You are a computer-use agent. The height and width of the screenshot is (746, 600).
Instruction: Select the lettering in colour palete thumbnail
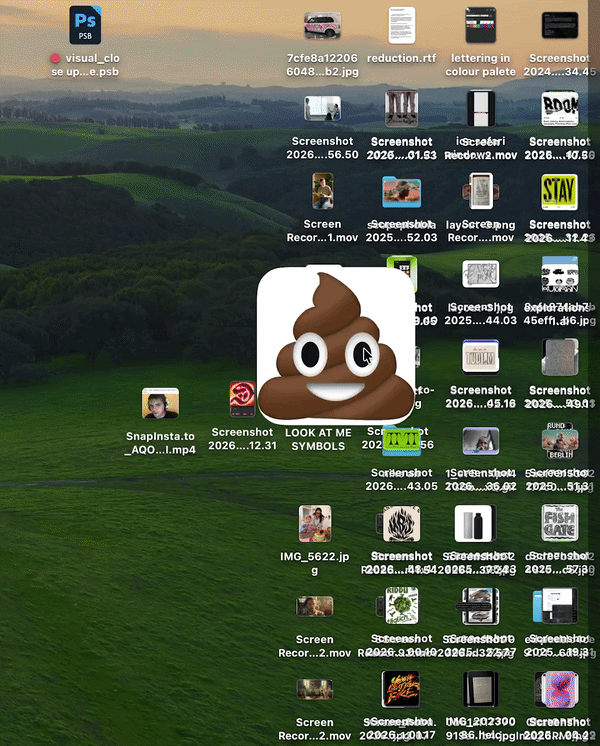coord(481,25)
